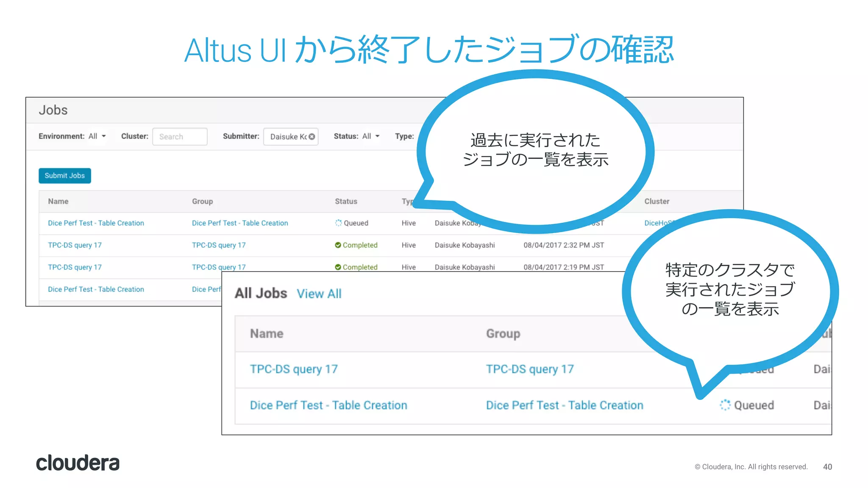This screenshot has height=488, width=868.
Task: Click the Submitter field with Daisuke
Action: [x=291, y=137]
